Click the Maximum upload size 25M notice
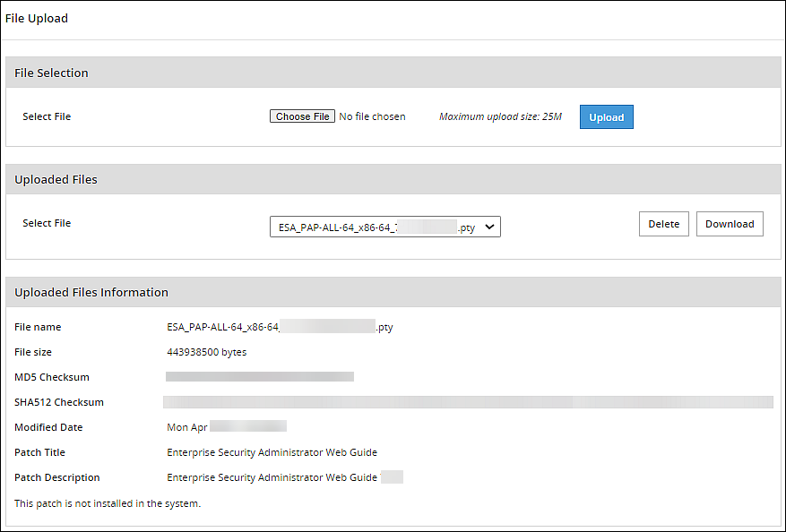Viewport: 786px width, 532px height. (499, 116)
